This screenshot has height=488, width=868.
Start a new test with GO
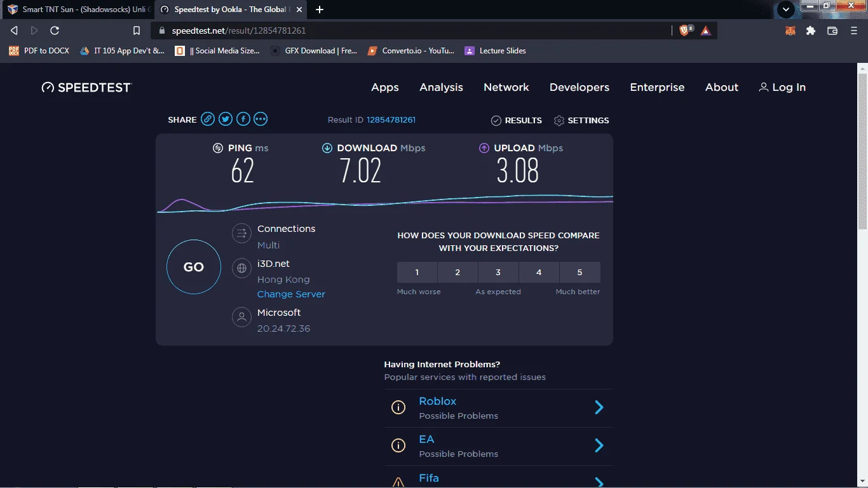[x=194, y=267]
